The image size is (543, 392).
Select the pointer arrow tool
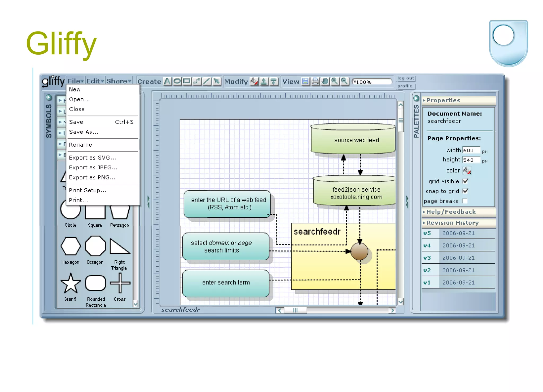pyautogui.click(x=217, y=81)
